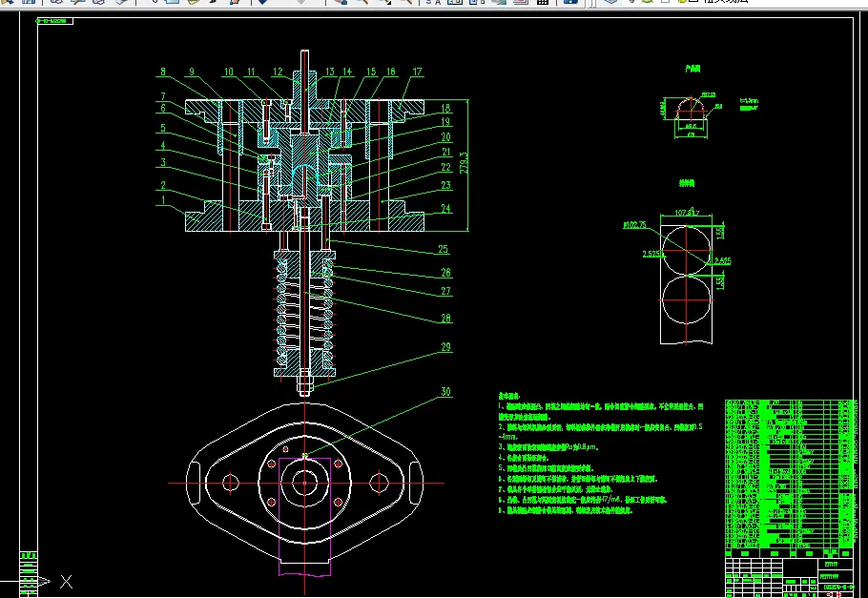
Task: Select part label 13
Action: point(329,72)
